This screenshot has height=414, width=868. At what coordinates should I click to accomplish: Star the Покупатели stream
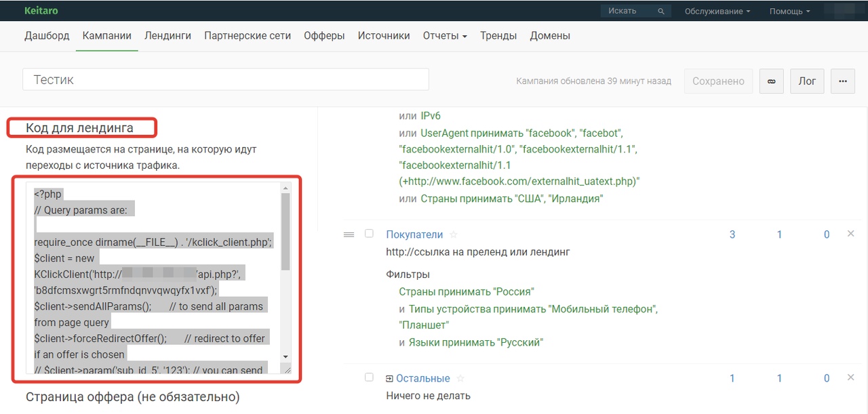point(454,234)
